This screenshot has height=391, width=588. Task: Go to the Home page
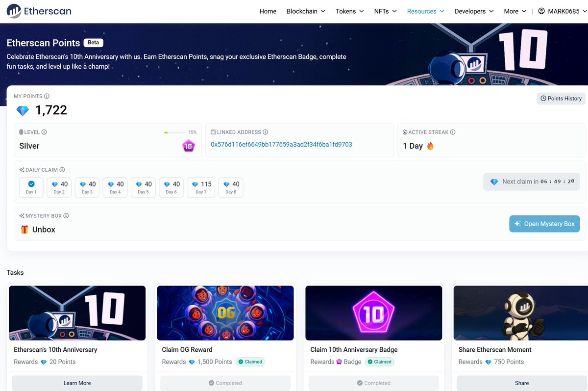(x=268, y=11)
